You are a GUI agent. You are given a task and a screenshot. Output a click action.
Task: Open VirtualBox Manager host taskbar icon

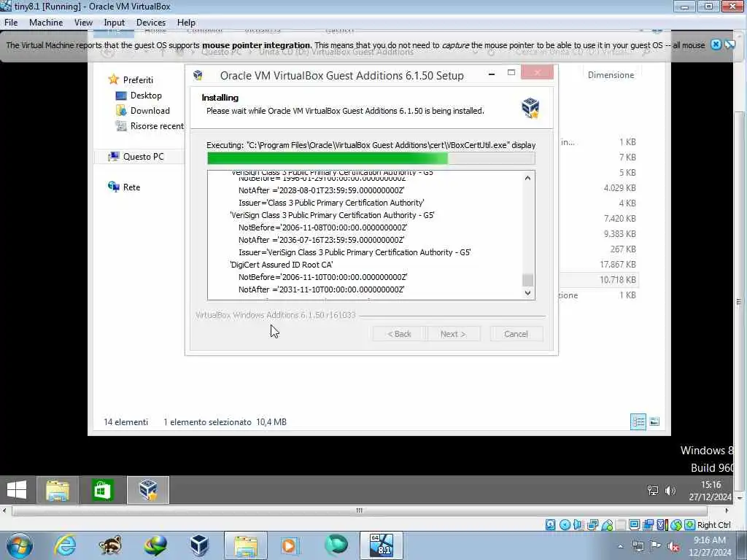199,545
